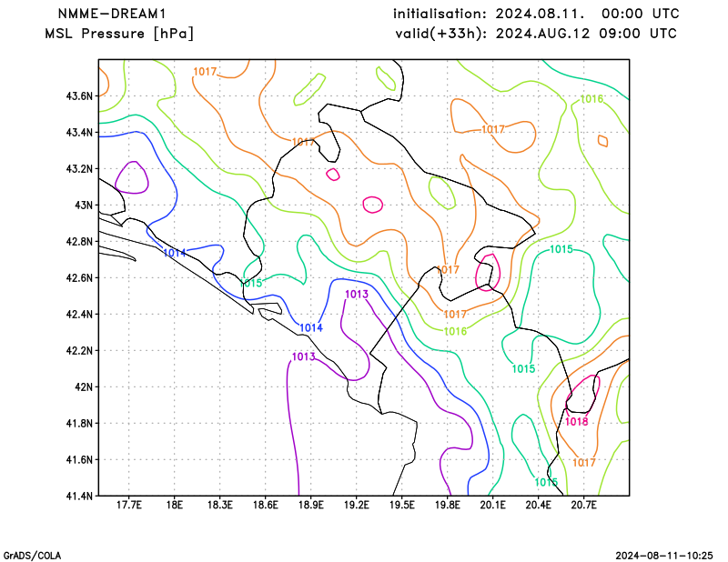This screenshot has height=562, width=728.
Task: Click the 43.2N latitude label
Action: coord(79,169)
